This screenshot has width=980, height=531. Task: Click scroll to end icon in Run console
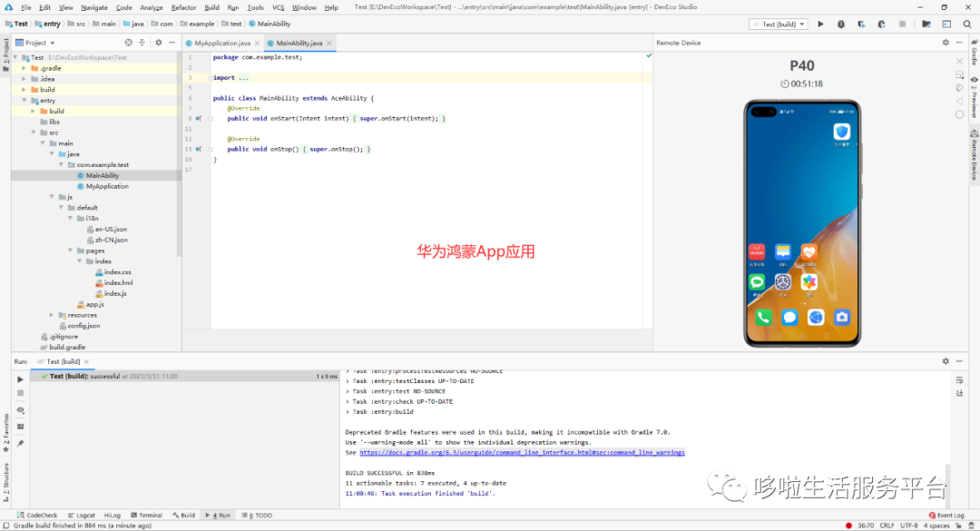click(x=959, y=393)
